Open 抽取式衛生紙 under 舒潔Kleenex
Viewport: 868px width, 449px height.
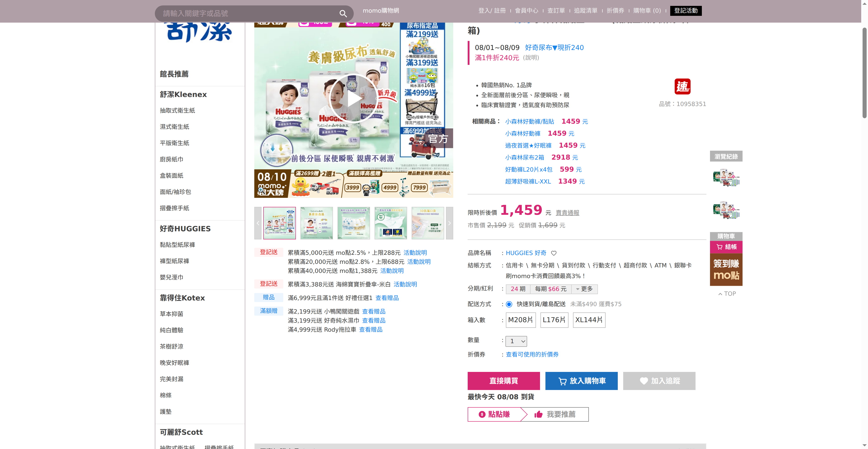[177, 111]
